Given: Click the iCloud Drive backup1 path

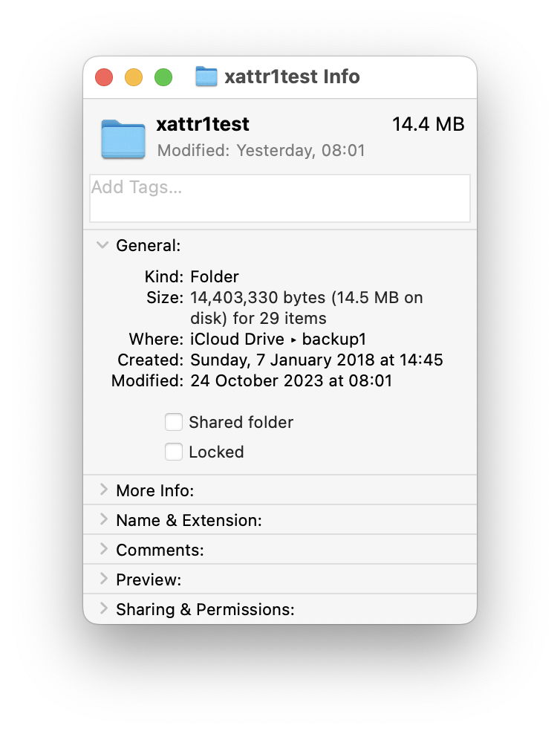Looking at the screenshot, I should (279, 340).
